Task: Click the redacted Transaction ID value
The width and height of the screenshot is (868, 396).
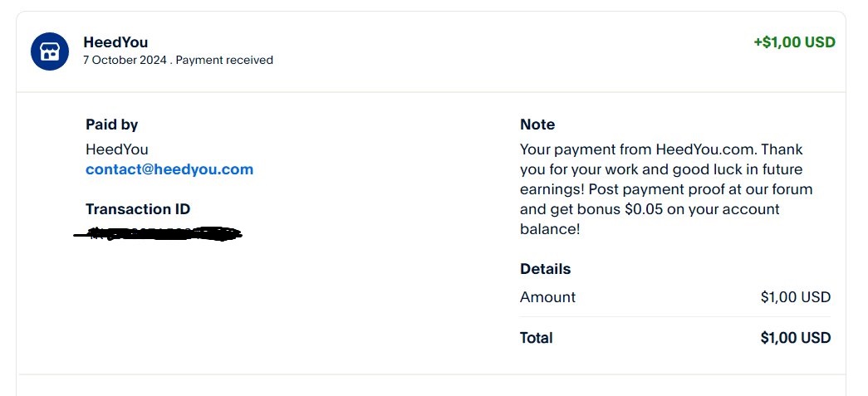Action: [158, 234]
